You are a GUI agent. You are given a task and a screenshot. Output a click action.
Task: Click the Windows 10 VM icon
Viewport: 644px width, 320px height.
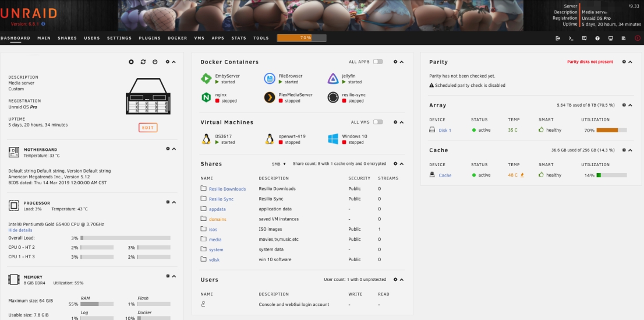(x=332, y=139)
